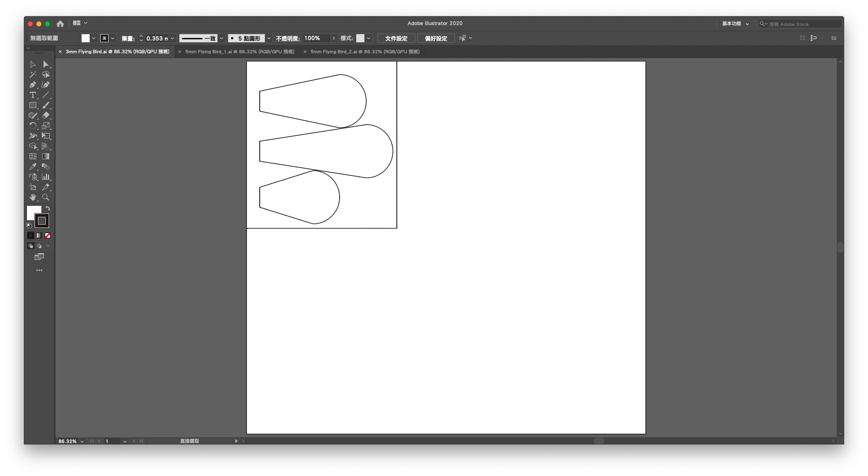Select the Hand tool

point(33,198)
